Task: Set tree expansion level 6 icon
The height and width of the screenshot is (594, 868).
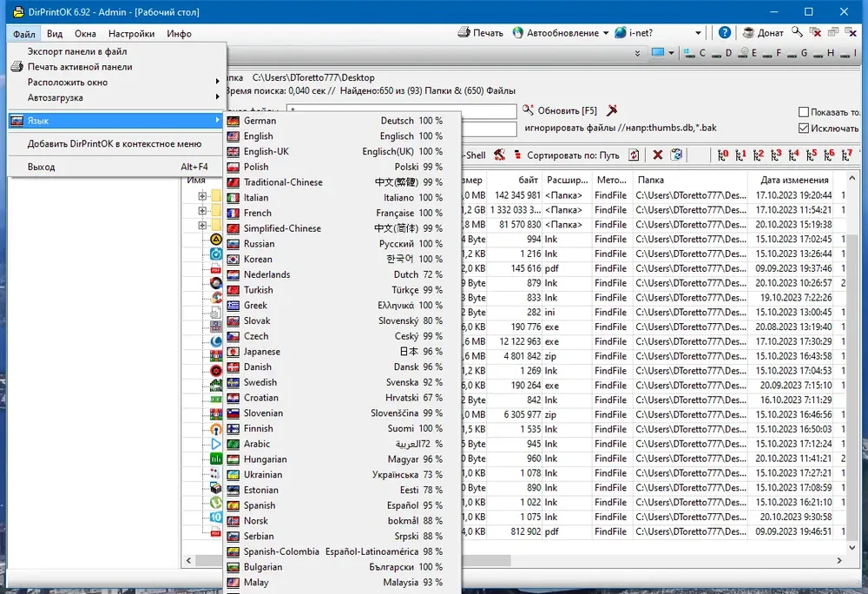Action: pos(829,155)
